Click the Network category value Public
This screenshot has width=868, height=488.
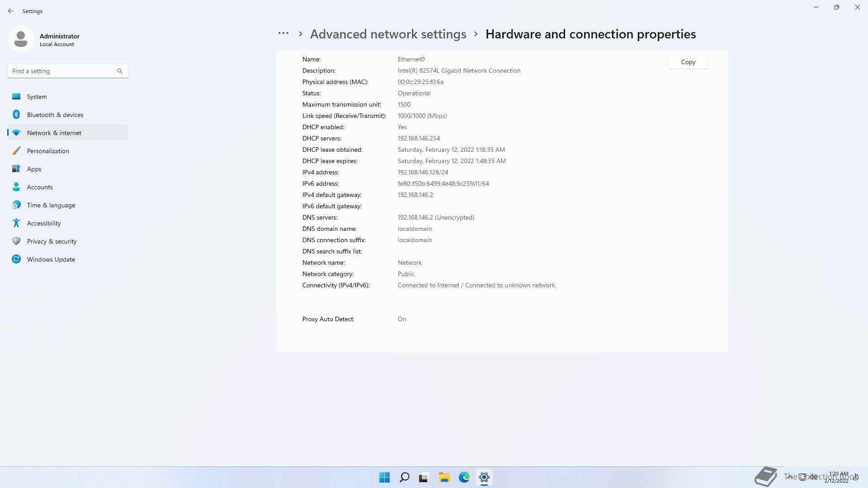tap(406, 274)
